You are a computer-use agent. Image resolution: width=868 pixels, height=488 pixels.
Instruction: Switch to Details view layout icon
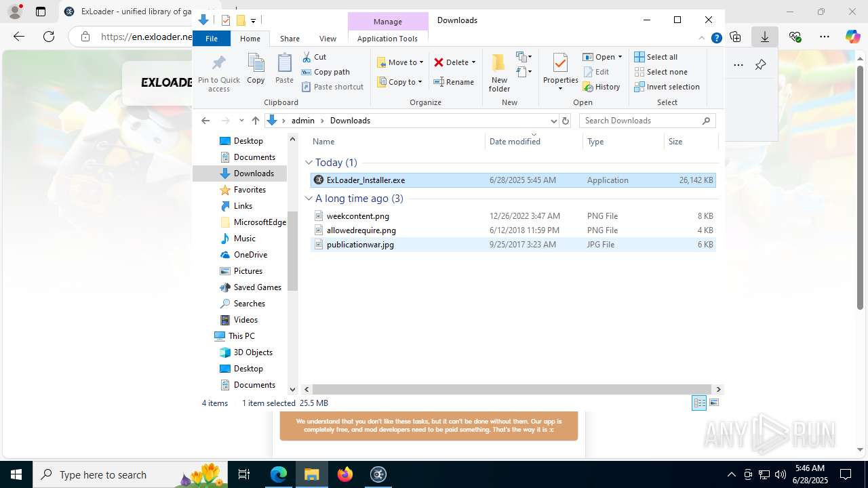[x=699, y=403]
